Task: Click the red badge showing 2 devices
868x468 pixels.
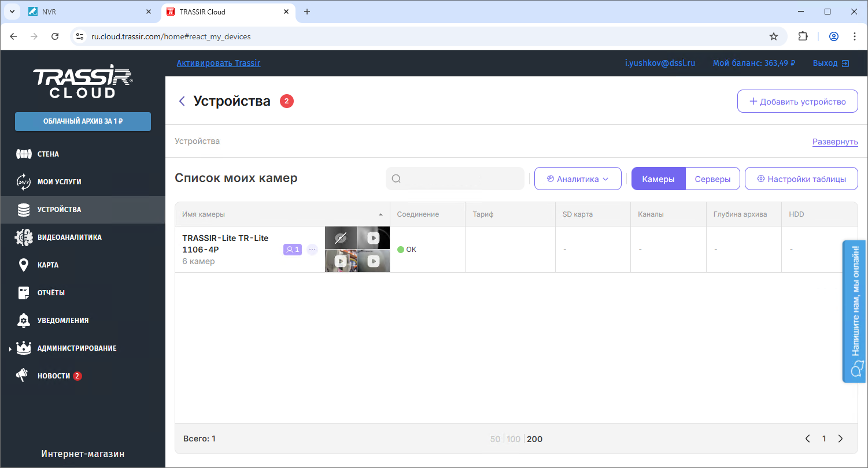Action: click(x=287, y=101)
